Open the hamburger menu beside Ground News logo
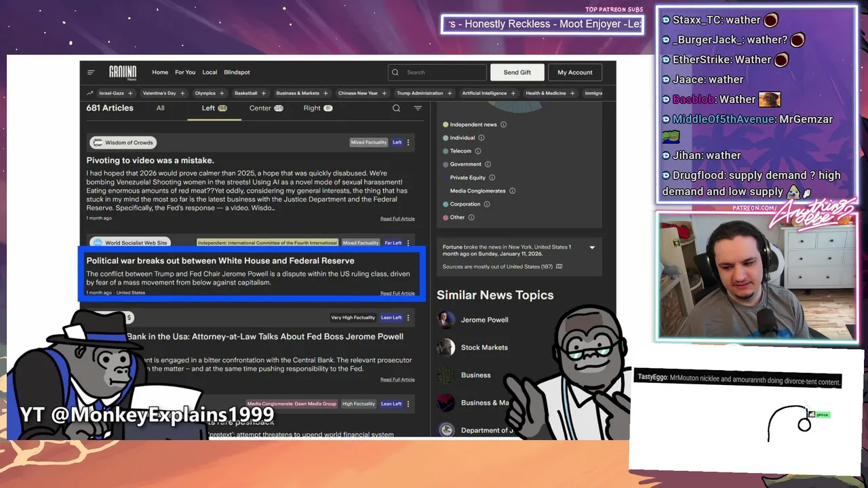The width and height of the screenshot is (868, 488). [90, 72]
